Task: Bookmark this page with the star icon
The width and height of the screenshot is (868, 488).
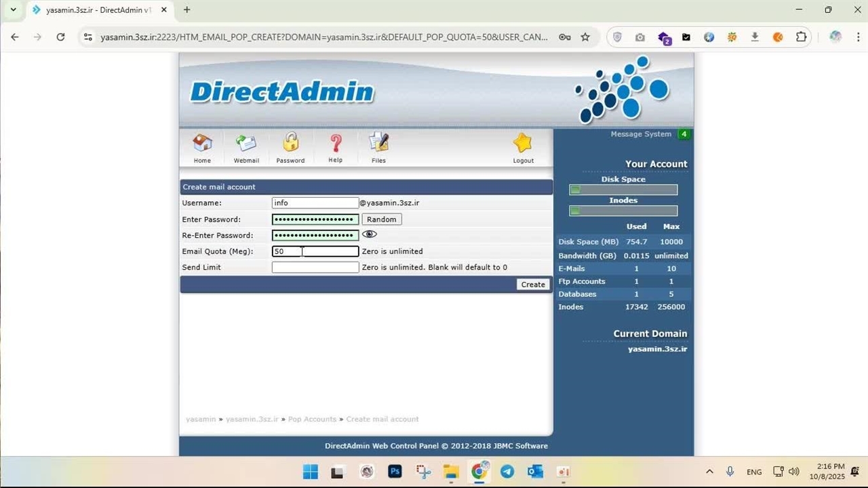Action: click(x=585, y=37)
